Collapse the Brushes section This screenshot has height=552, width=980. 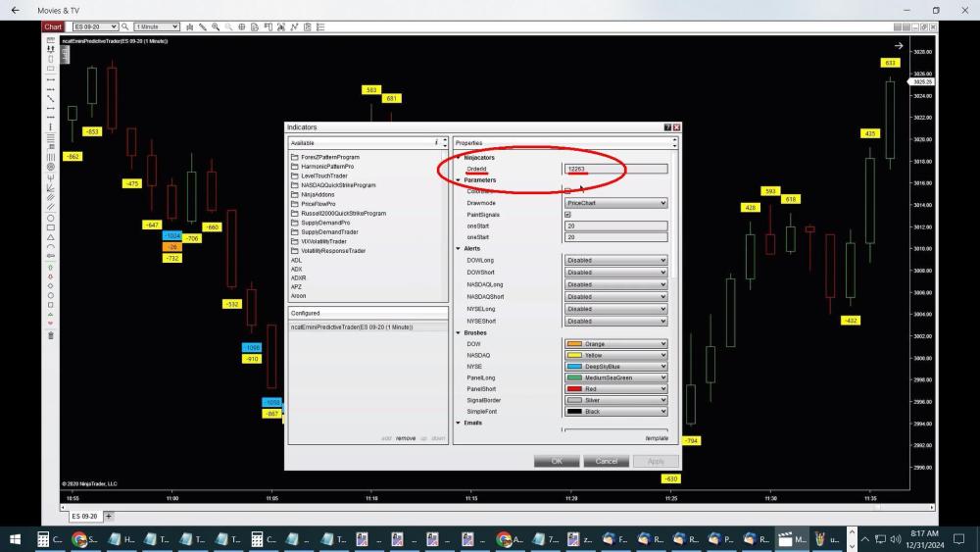click(x=459, y=332)
